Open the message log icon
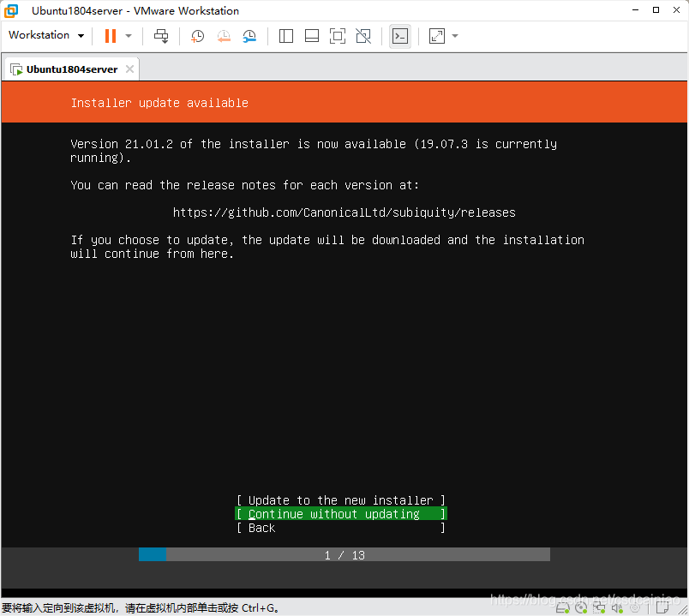Image resolution: width=689 pixels, height=616 pixels. pyautogui.click(x=662, y=608)
